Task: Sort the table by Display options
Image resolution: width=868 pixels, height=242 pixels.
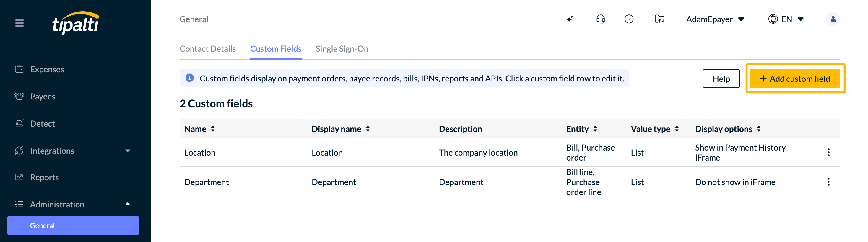Action: coord(758,129)
